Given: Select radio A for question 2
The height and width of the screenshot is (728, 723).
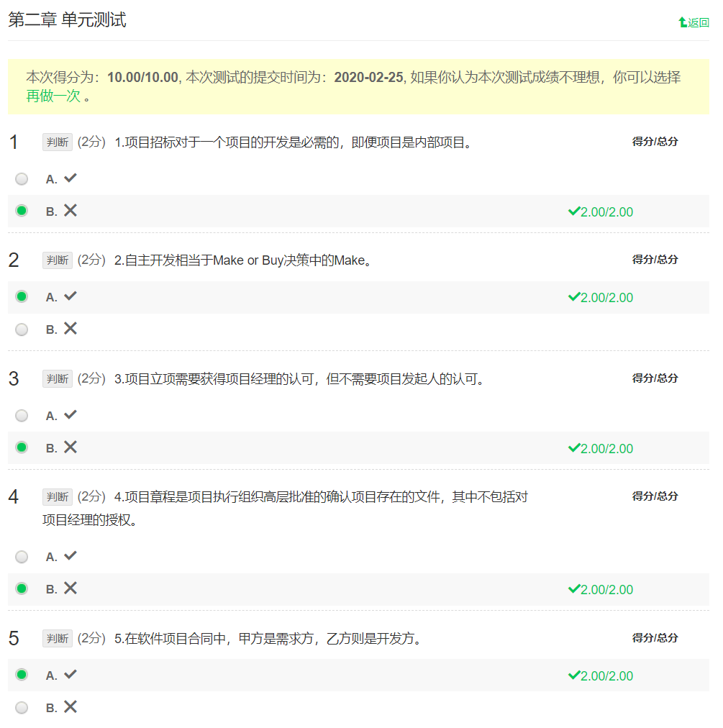Looking at the screenshot, I should (22, 296).
